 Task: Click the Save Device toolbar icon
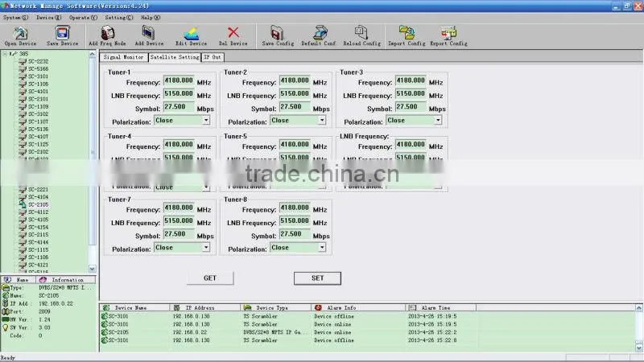63,33
